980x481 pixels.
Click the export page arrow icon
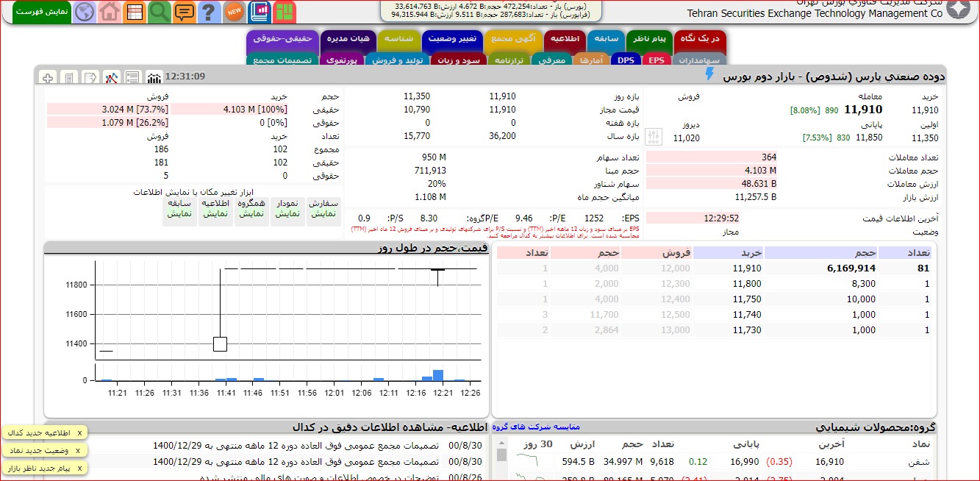90,77
